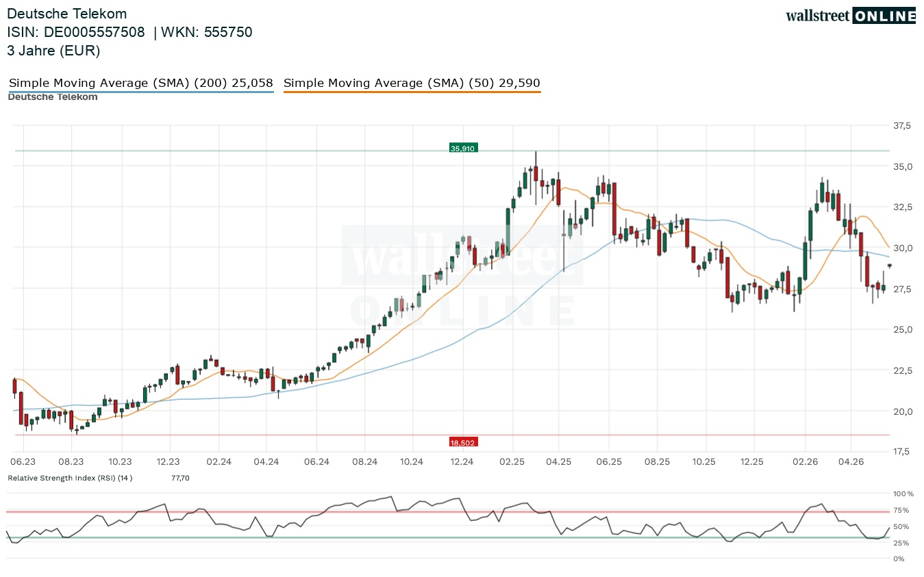
Task: Click the 12.25 date axis label
Action: tap(753, 462)
